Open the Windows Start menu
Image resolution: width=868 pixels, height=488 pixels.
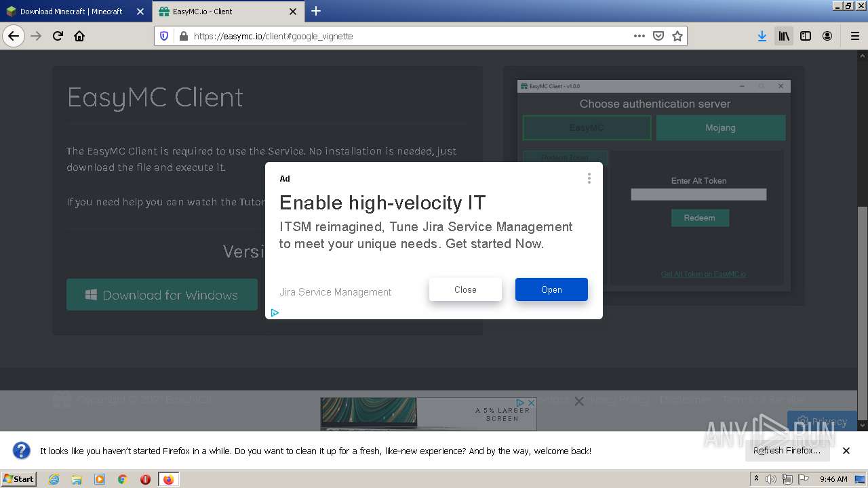(x=19, y=479)
